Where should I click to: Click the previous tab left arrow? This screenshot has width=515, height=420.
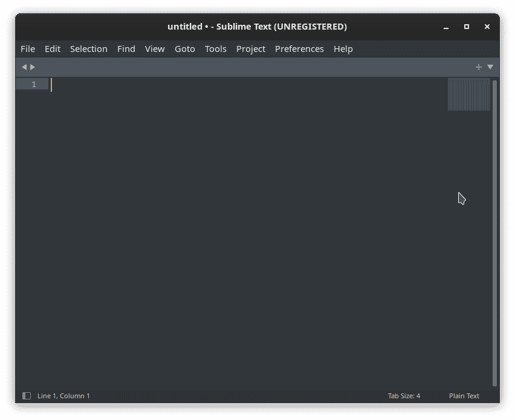coord(24,67)
